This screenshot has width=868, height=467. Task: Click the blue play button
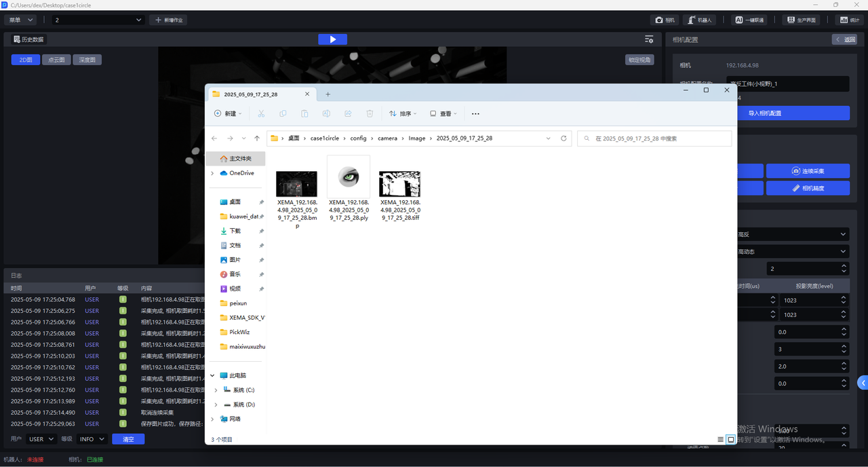click(332, 39)
